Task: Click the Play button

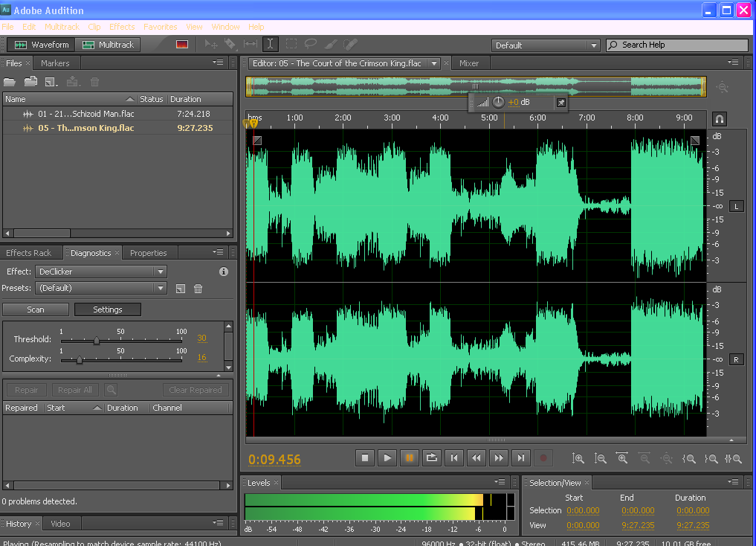Action: pos(387,458)
